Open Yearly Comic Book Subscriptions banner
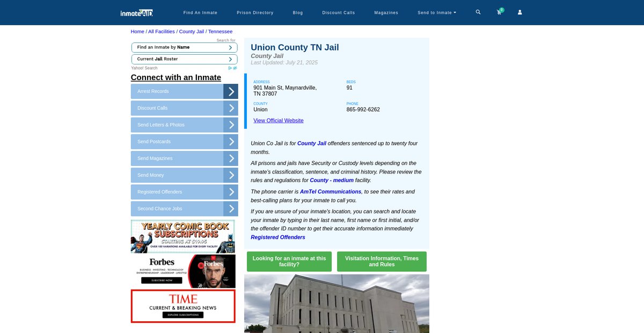This screenshot has width=644, height=333. point(183,236)
